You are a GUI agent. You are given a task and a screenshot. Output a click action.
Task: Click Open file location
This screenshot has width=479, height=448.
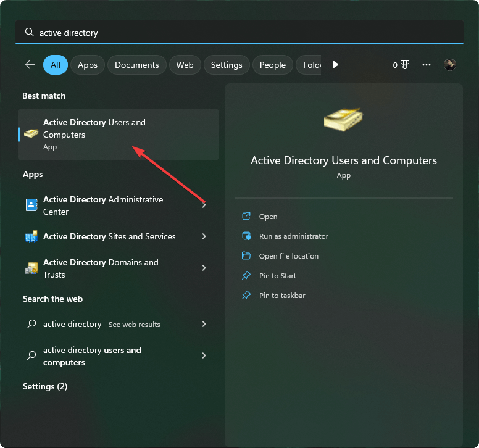(x=289, y=256)
